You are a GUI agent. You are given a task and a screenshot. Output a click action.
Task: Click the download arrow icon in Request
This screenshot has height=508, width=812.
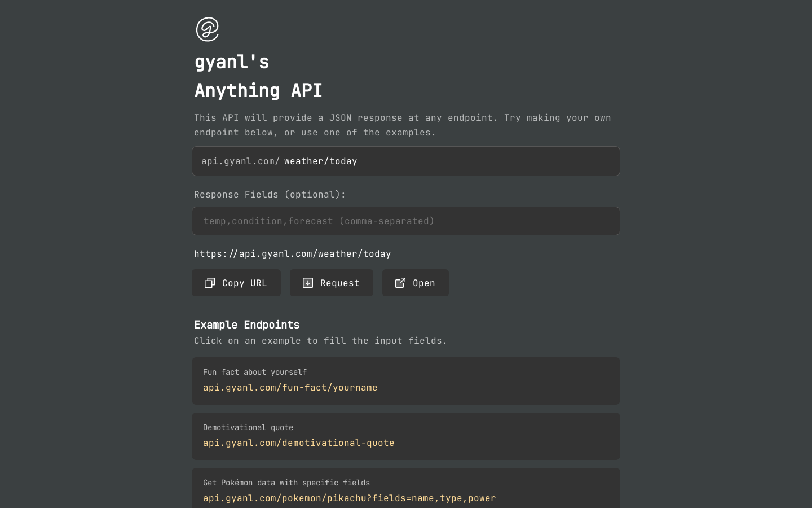308,283
